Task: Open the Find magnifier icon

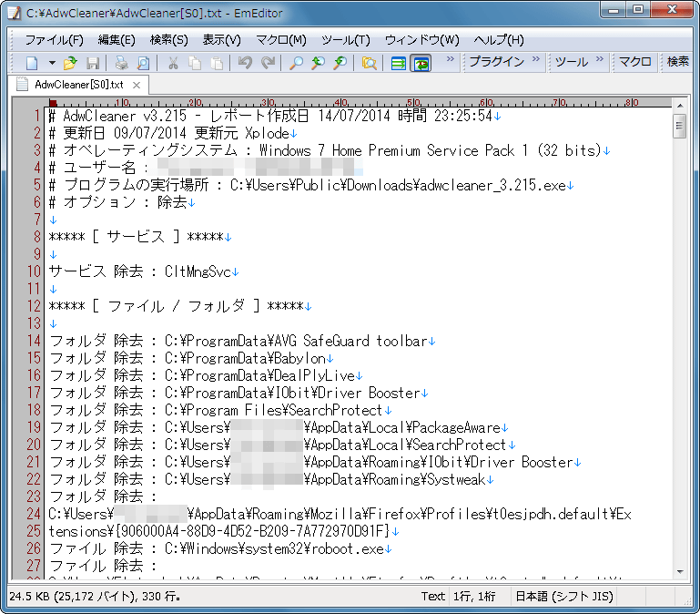Action: pos(296,63)
